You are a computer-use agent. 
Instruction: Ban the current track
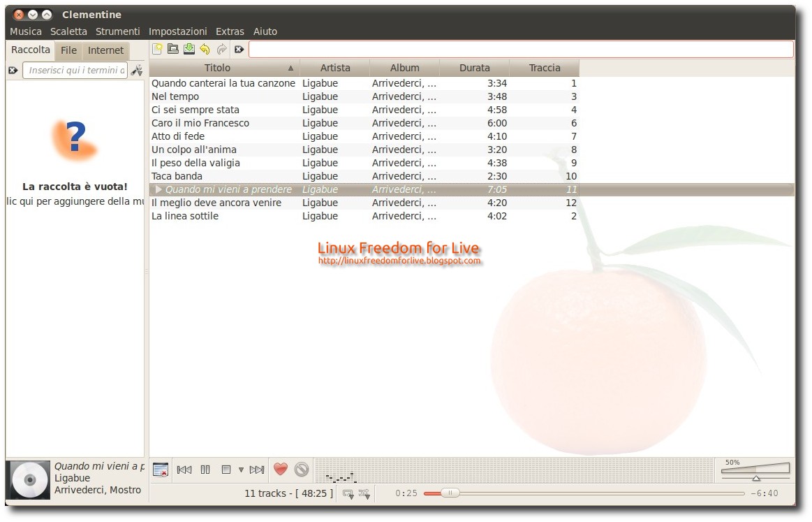tap(302, 469)
